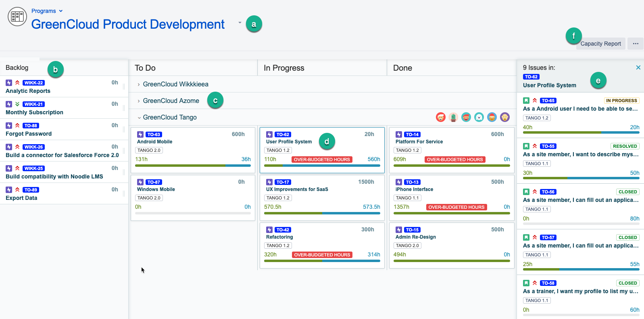Screen dimensions: 644x319
Task: Click the green story icon on TO-65
Action: 526,101
